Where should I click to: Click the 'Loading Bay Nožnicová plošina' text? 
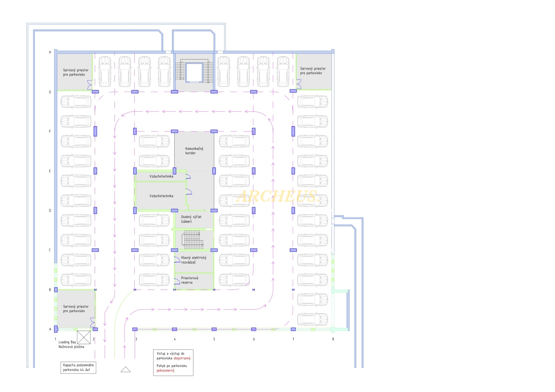click(x=71, y=345)
